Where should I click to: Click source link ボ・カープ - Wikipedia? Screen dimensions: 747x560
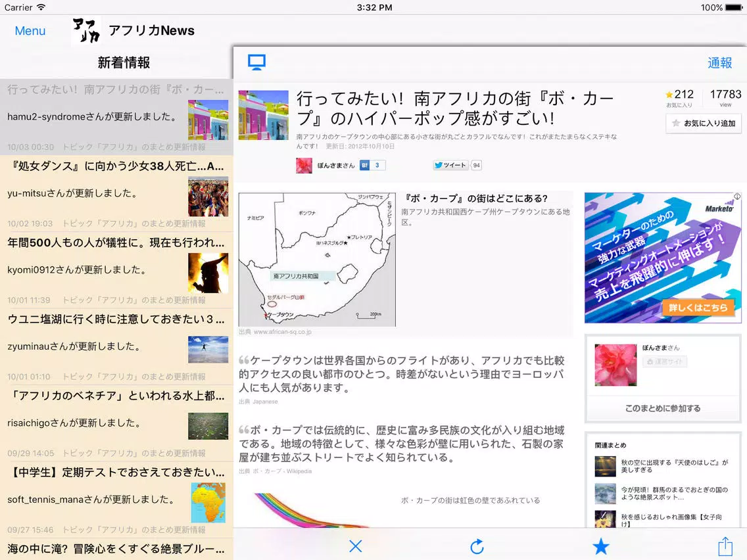pos(282,471)
